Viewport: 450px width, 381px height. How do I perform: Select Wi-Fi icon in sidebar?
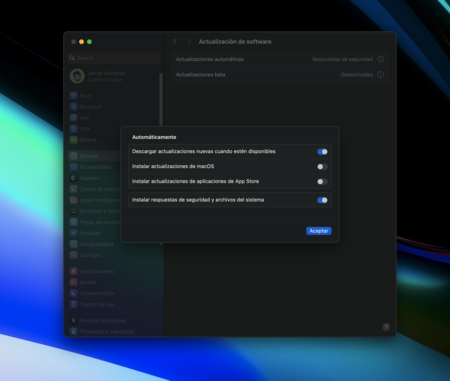click(74, 96)
